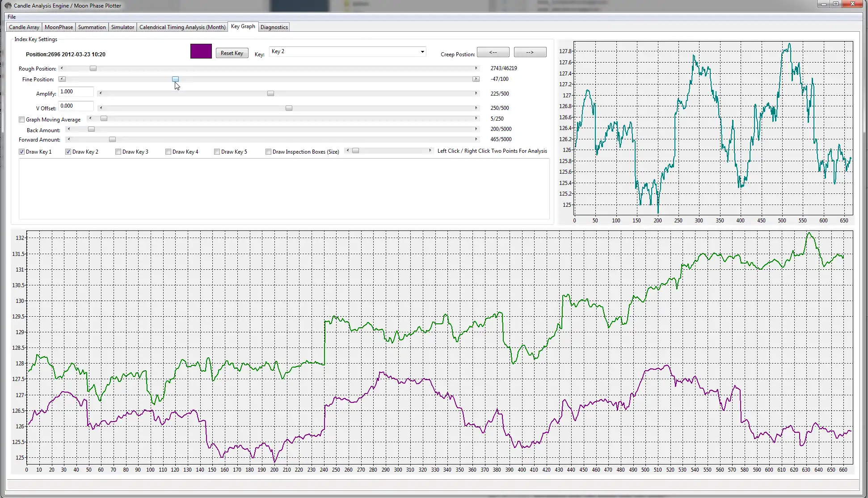Open the Key dropdown selector
This screenshot has height=498, width=868.
point(421,52)
